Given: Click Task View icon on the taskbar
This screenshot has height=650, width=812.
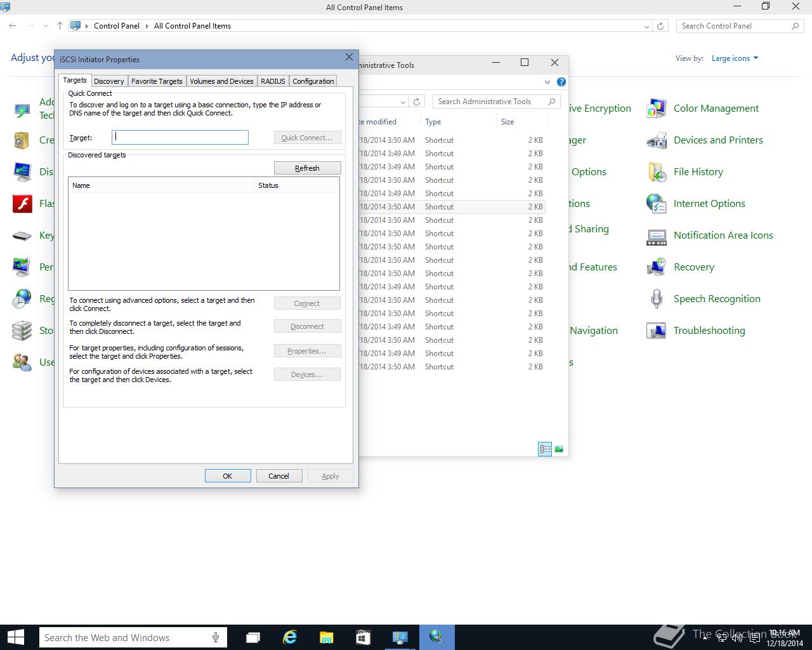Looking at the screenshot, I should pos(252,637).
